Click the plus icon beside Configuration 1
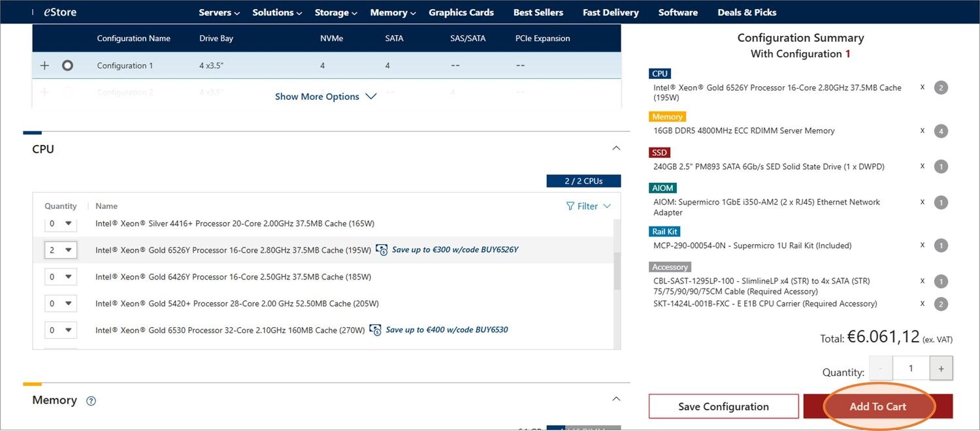 pyautogui.click(x=44, y=66)
